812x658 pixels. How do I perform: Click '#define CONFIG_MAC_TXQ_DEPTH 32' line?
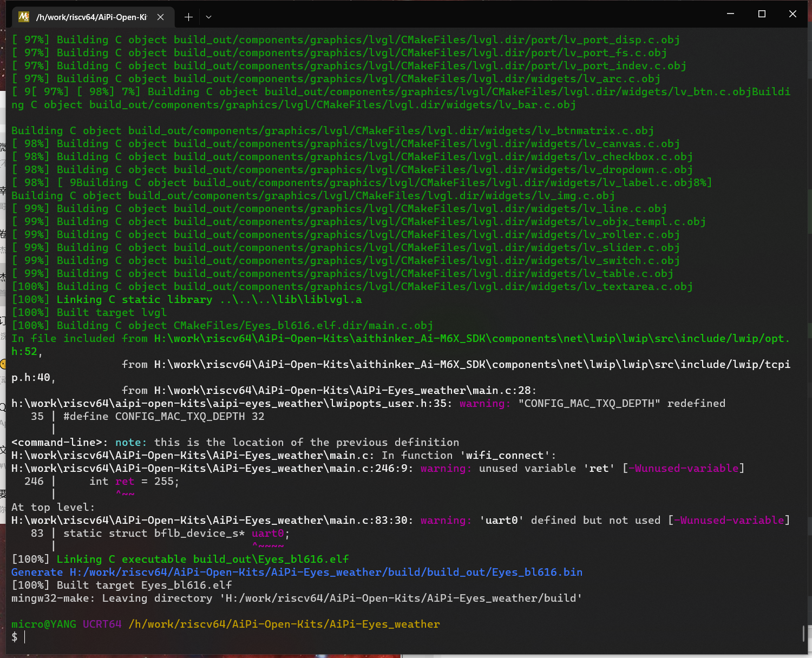164,416
